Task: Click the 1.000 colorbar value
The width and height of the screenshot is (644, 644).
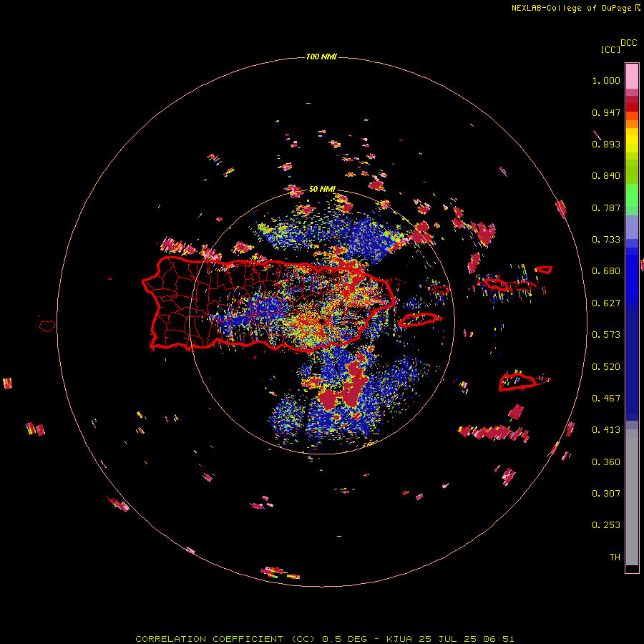Action: coord(606,80)
